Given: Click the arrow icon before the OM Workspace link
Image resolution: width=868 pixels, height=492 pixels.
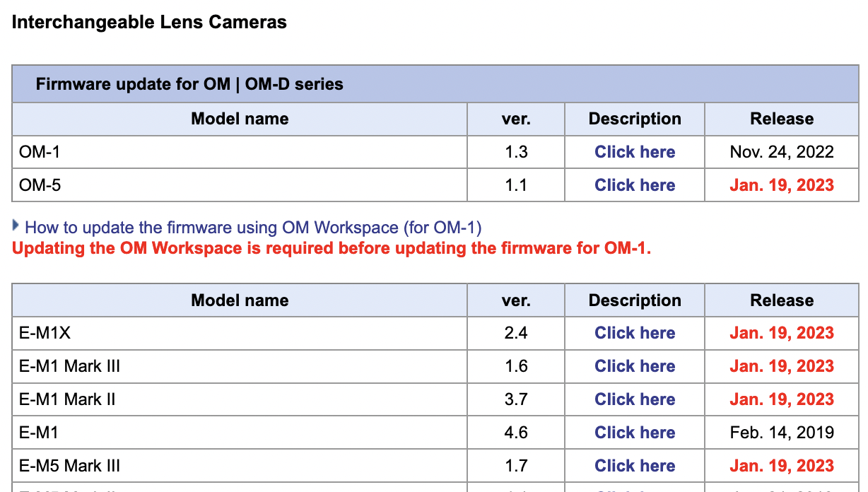Looking at the screenshot, I should [16, 226].
